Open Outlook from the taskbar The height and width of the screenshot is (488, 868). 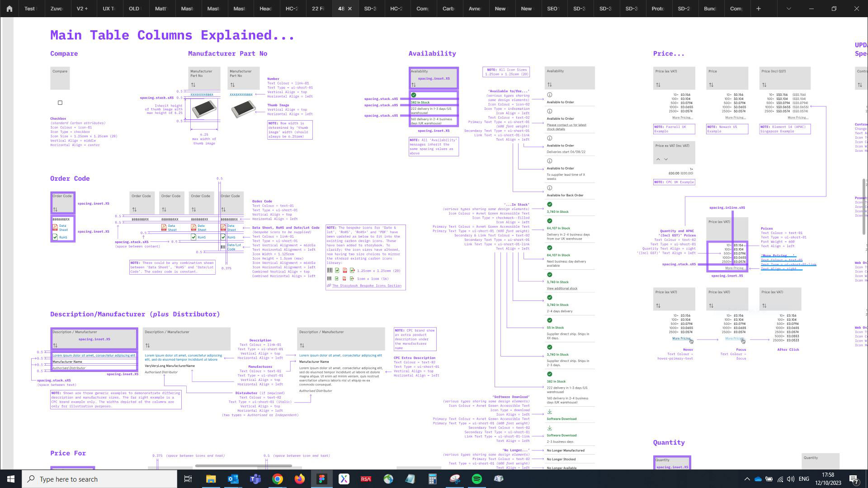233,479
